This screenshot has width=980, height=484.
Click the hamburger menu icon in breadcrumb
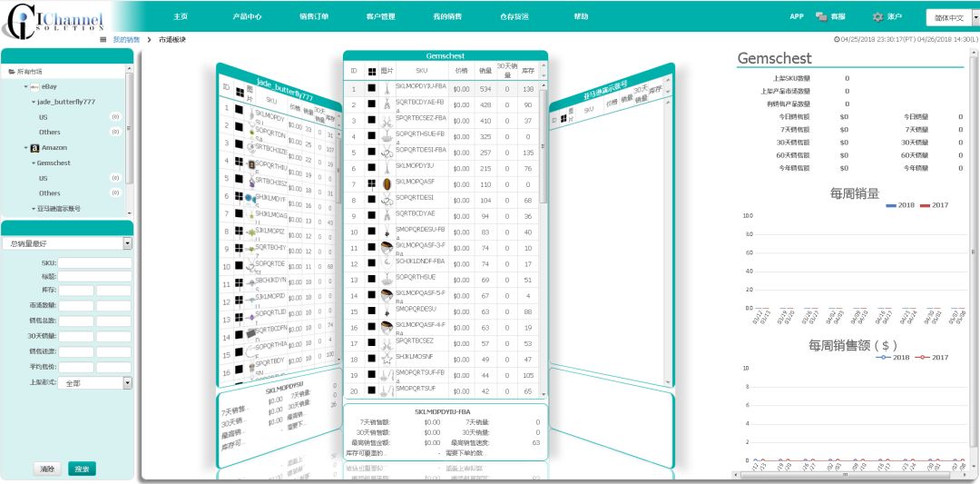[x=103, y=39]
